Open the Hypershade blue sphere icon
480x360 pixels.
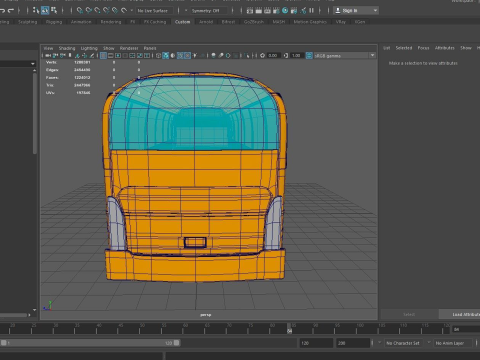(285, 11)
